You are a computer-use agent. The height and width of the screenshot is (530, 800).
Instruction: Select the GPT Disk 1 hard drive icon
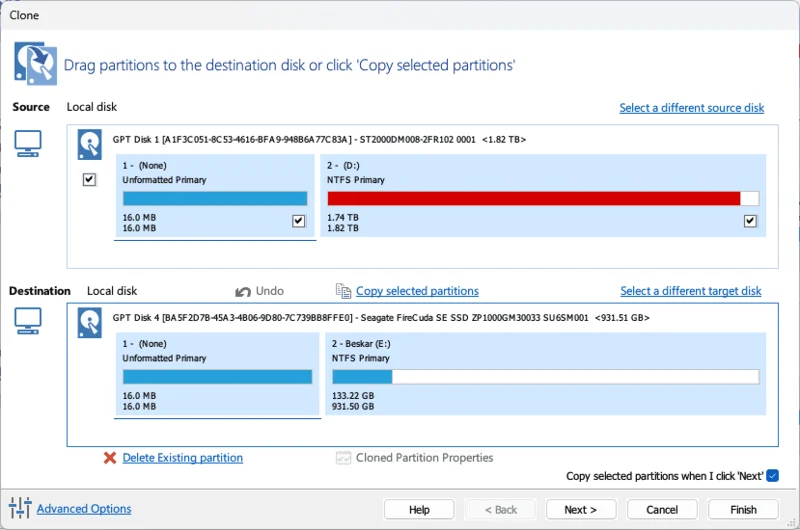click(x=90, y=145)
